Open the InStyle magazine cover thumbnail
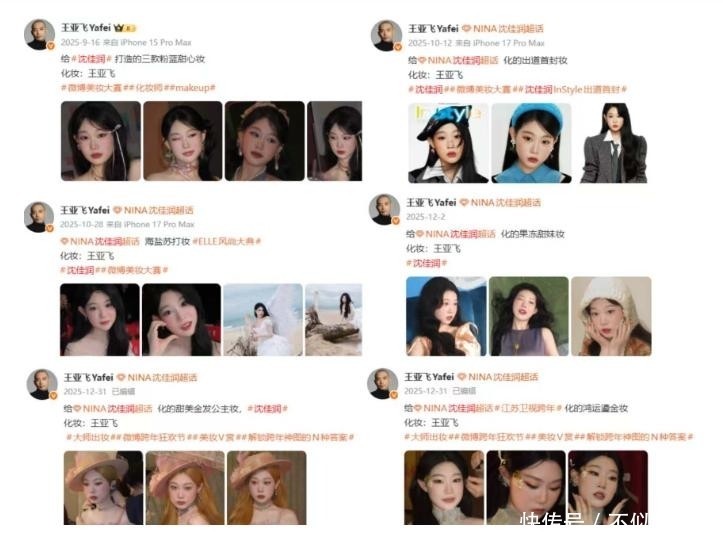 [x=448, y=143]
